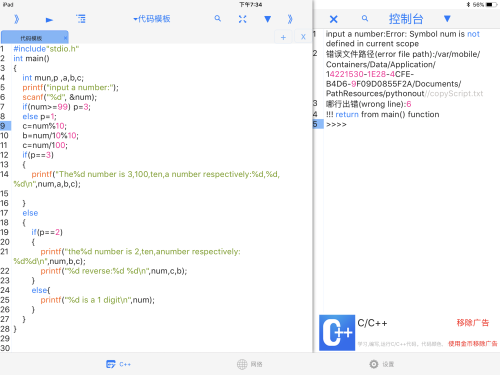Run the code with the play icon
The height and width of the screenshot is (375, 500).
pos(49,20)
